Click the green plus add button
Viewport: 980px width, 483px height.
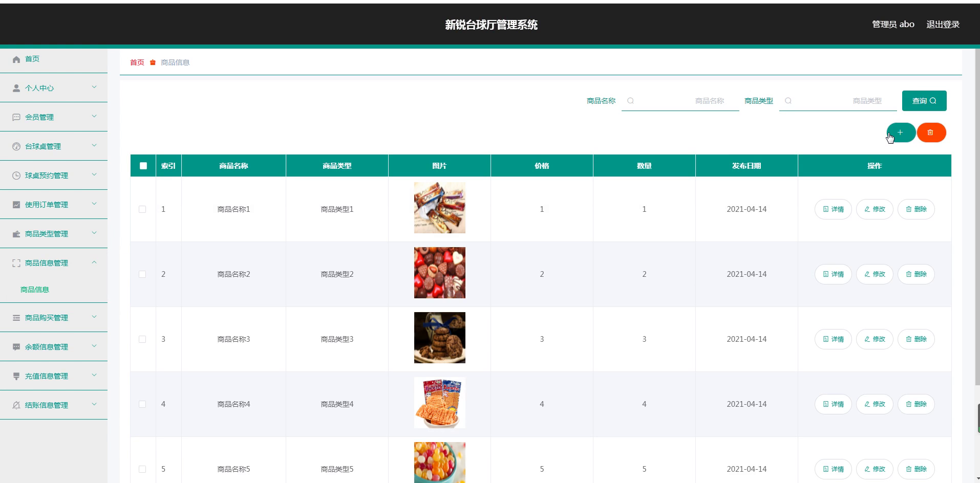(x=901, y=133)
